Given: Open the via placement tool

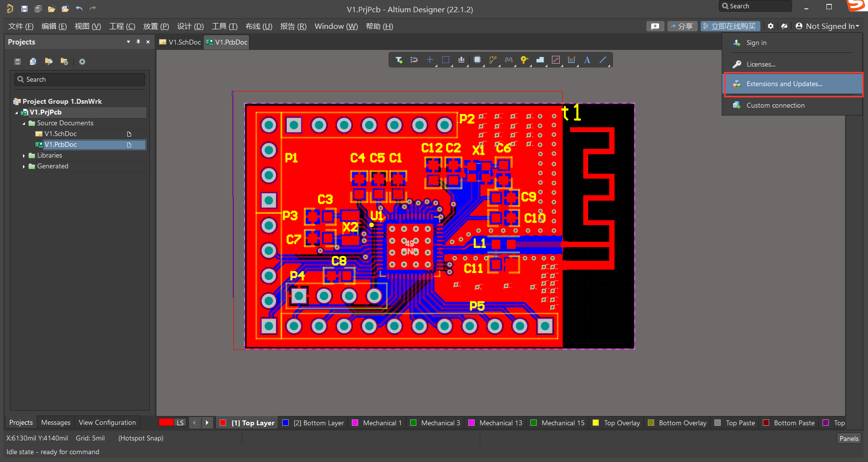Looking at the screenshot, I should point(524,60).
